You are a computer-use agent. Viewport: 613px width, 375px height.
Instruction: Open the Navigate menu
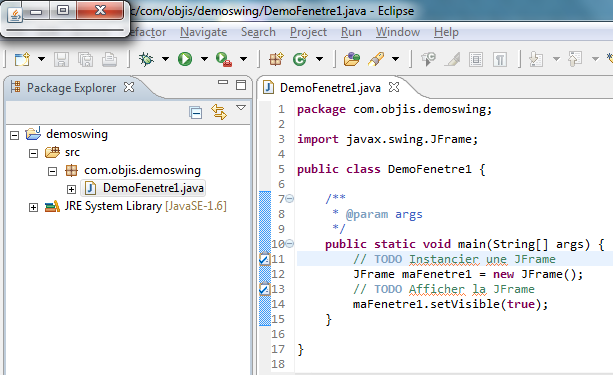point(203,32)
